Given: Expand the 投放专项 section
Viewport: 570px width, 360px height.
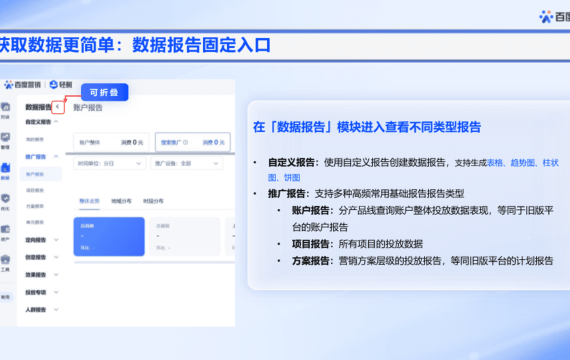Looking at the screenshot, I should tap(56, 292).
